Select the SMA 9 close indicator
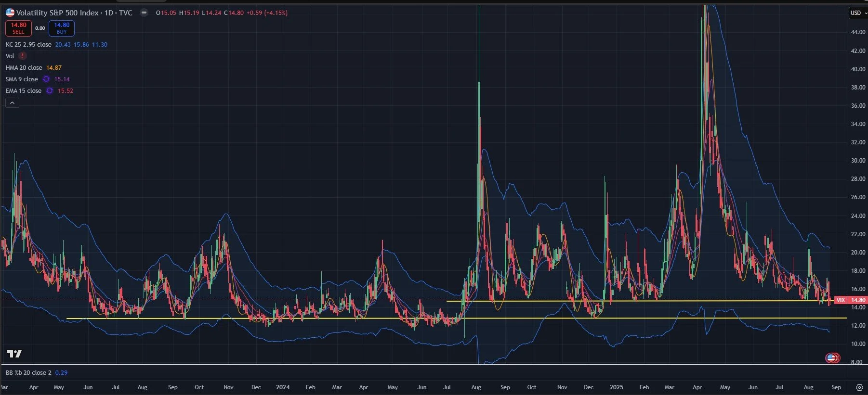 (22, 79)
